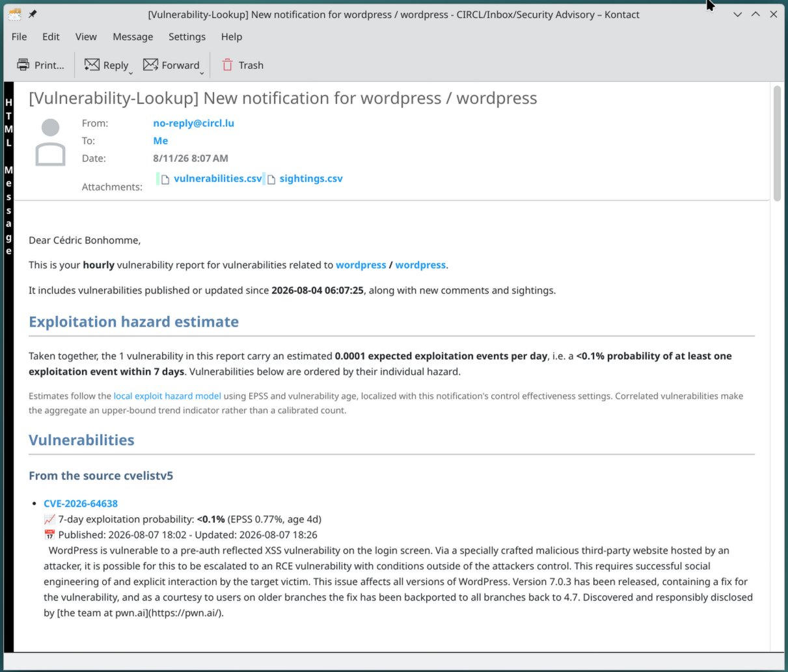788x672 pixels.
Task: Click the sightings.csv file icon
Action: [271, 179]
